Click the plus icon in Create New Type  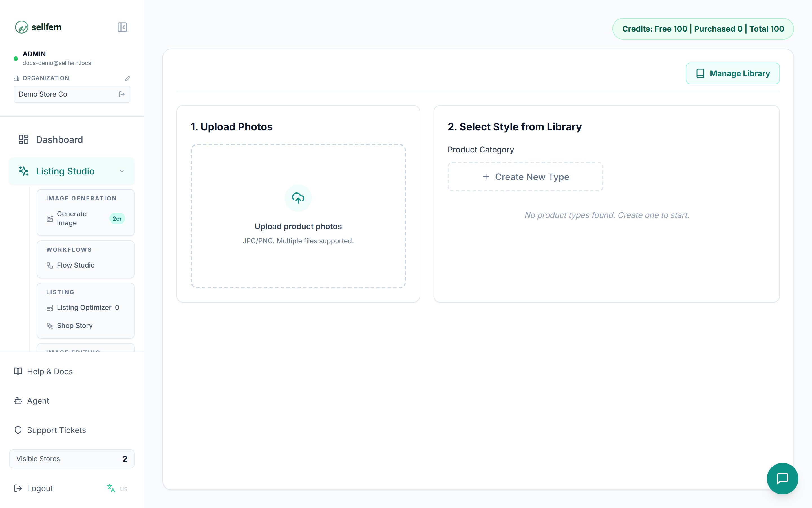486,177
